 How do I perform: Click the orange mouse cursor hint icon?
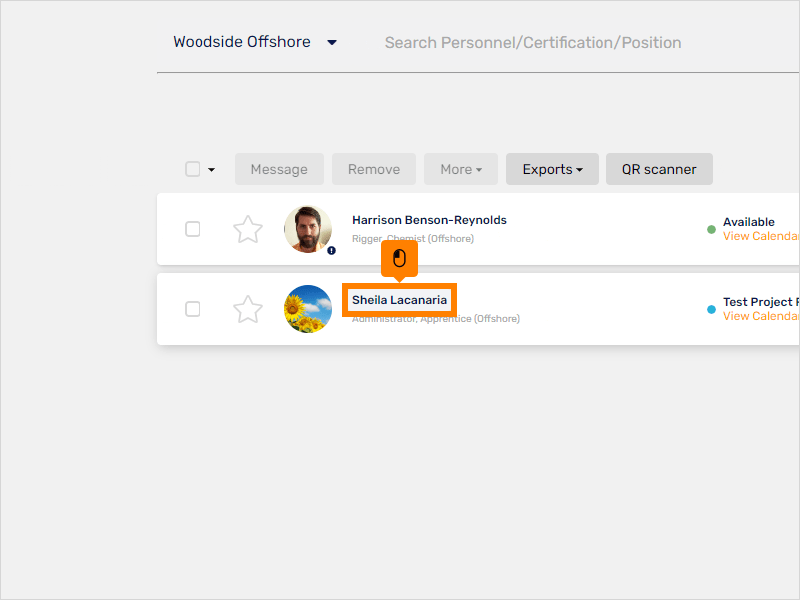click(399, 259)
